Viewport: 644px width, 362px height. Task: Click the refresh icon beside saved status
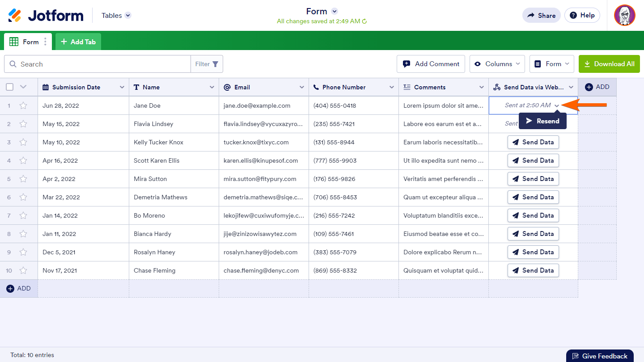tap(364, 21)
